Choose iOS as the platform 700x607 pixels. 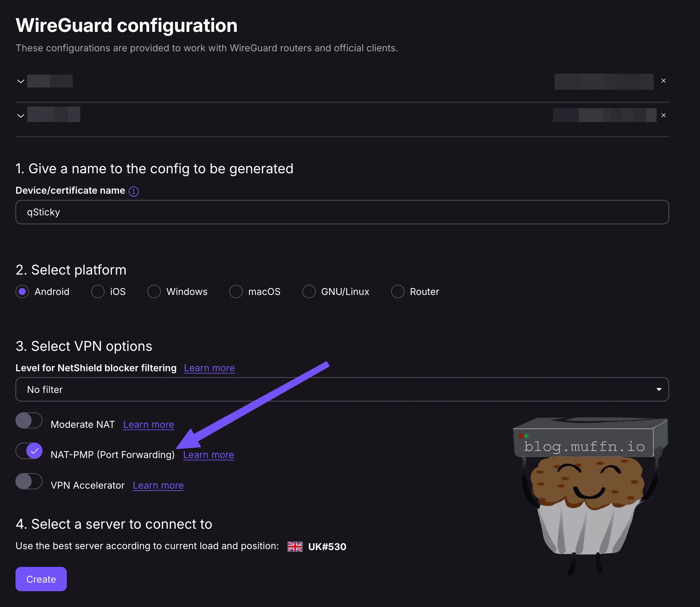98,292
